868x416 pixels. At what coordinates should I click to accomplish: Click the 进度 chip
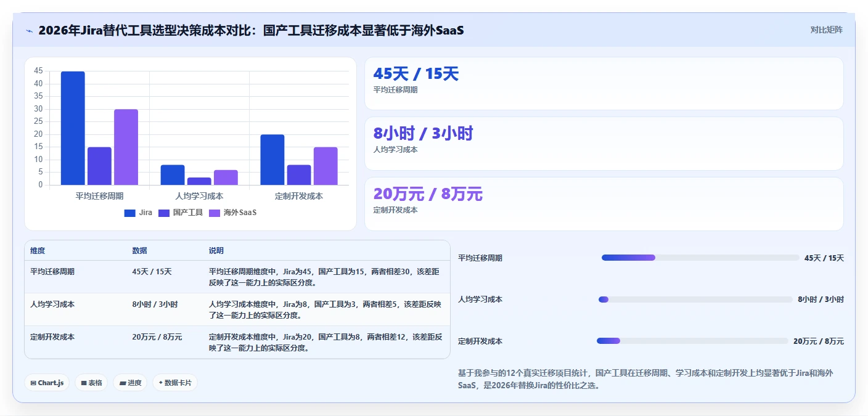click(x=130, y=383)
